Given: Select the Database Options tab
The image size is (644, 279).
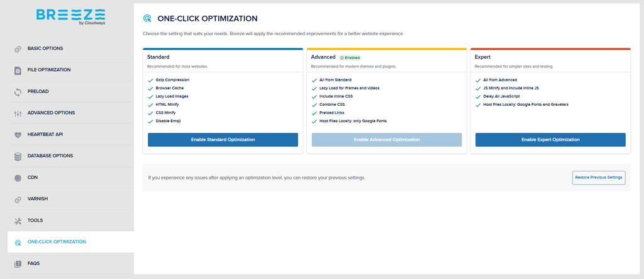Looking at the screenshot, I should [x=70, y=156].
